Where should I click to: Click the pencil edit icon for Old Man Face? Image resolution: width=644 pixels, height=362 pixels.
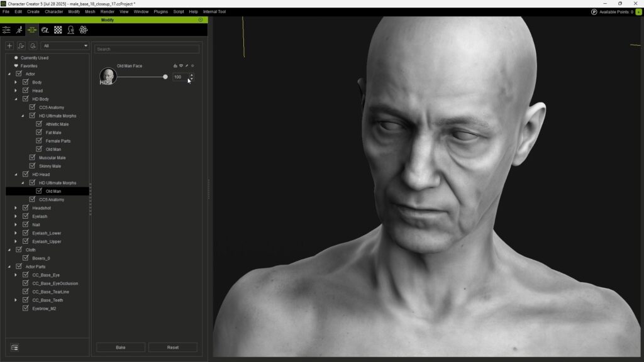pyautogui.click(x=187, y=65)
